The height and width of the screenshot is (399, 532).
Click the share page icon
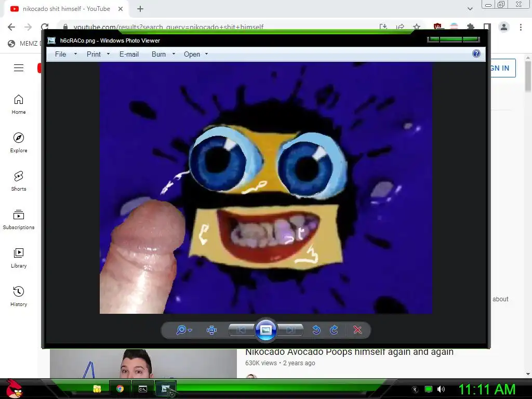click(x=400, y=27)
